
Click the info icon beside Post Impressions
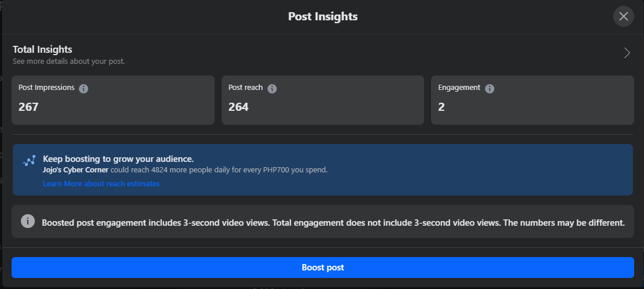tap(84, 89)
